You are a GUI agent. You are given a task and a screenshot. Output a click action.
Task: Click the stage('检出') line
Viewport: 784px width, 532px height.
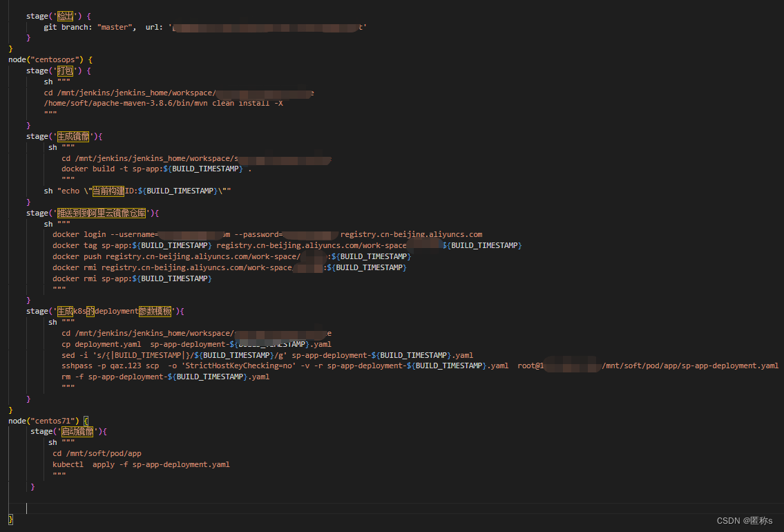click(x=59, y=16)
